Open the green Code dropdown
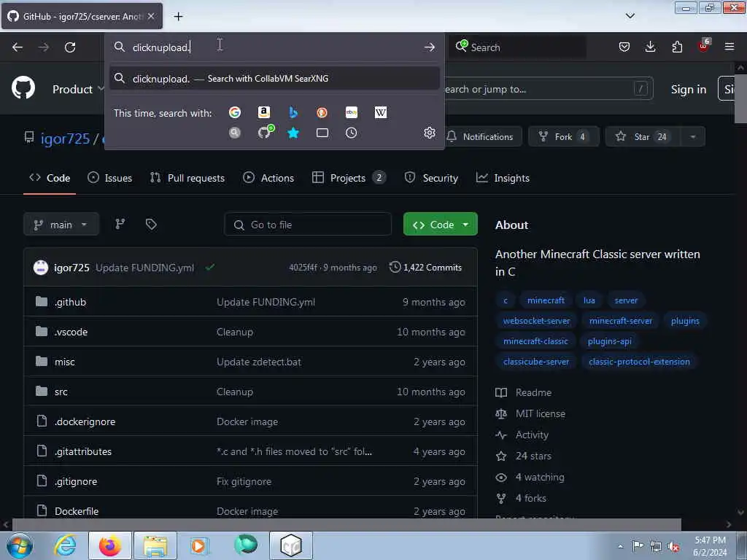 (440, 225)
